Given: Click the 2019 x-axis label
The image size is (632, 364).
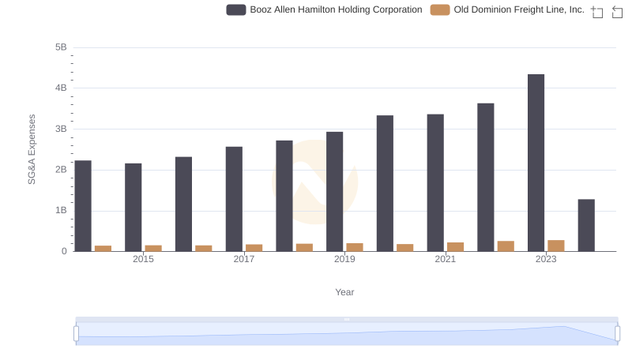Looking at the screenshot, I should point(344,259).
